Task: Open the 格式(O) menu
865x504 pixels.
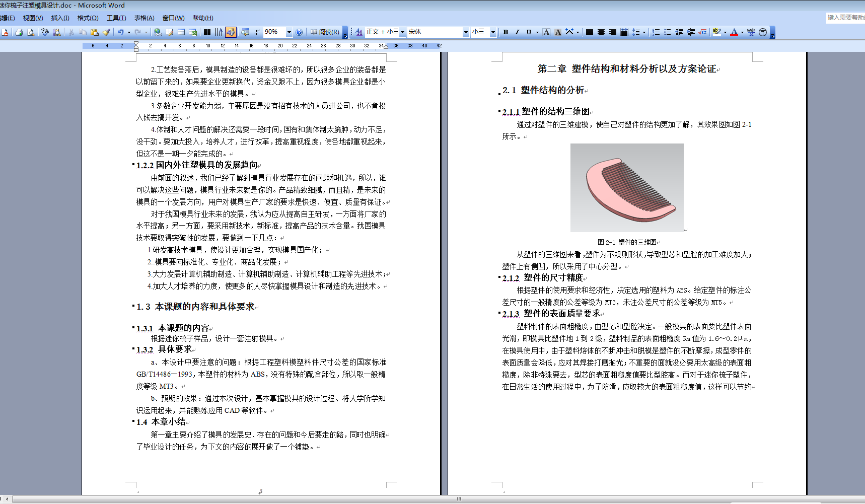Action: tap(88, 18)
